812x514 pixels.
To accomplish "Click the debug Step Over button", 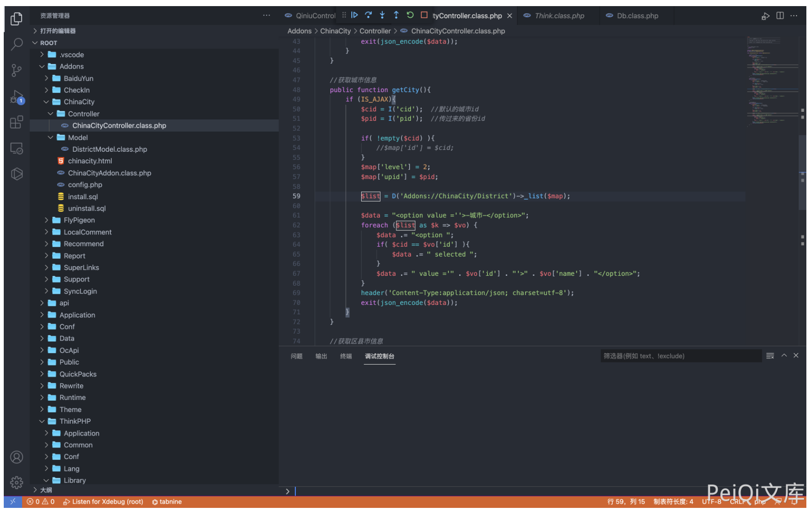I will click(368, 15).
